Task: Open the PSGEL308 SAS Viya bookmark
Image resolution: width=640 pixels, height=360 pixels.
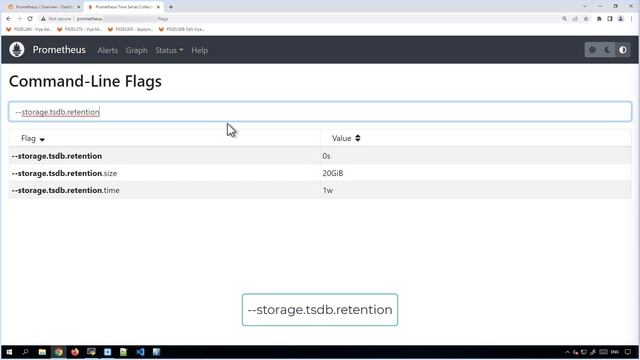Action: 181,29
